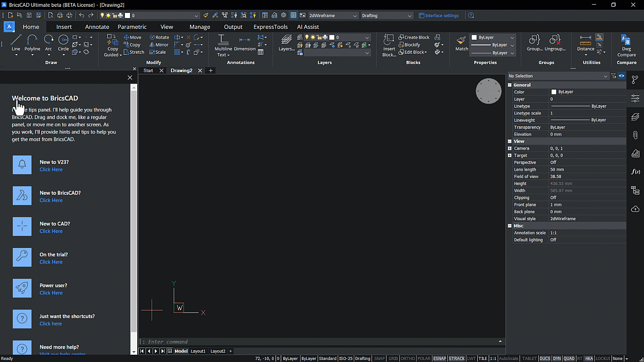Toggle ORTHO mode off or on
Viewport: 644px width, 362px height.
click(x=407, y=358)
